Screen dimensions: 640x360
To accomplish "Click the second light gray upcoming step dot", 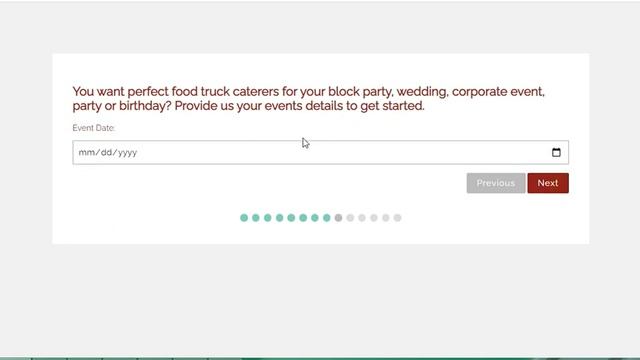I will (362, 218).
